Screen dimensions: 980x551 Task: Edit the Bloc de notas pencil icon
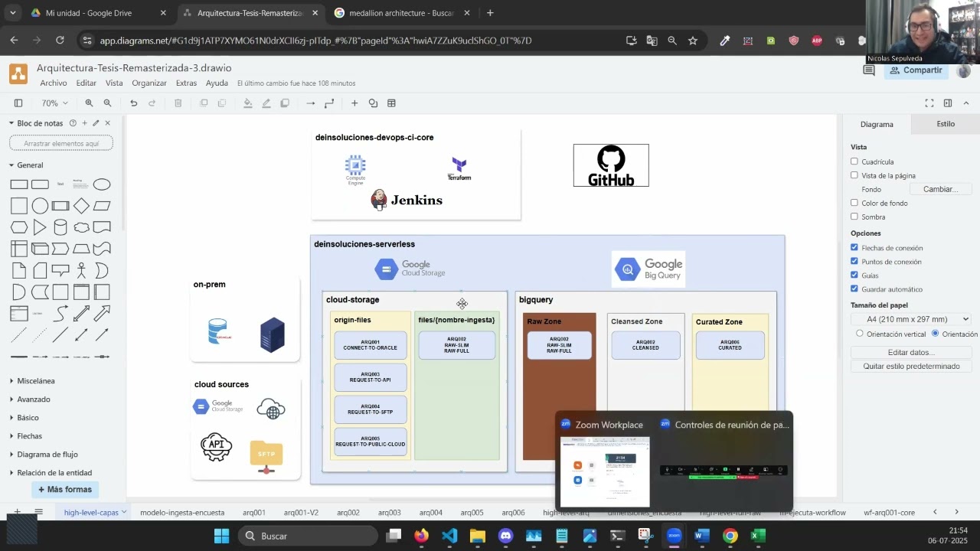click(96, 123)
